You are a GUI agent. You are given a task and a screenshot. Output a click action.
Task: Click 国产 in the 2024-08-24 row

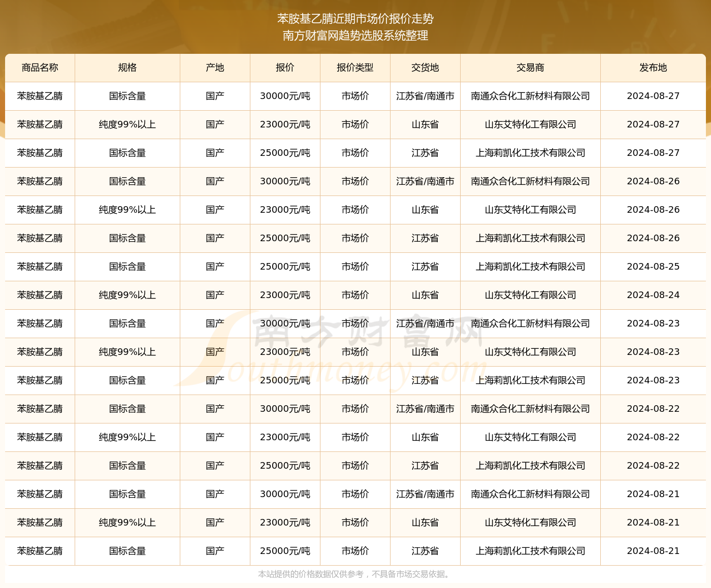click(x=215, y=295)
